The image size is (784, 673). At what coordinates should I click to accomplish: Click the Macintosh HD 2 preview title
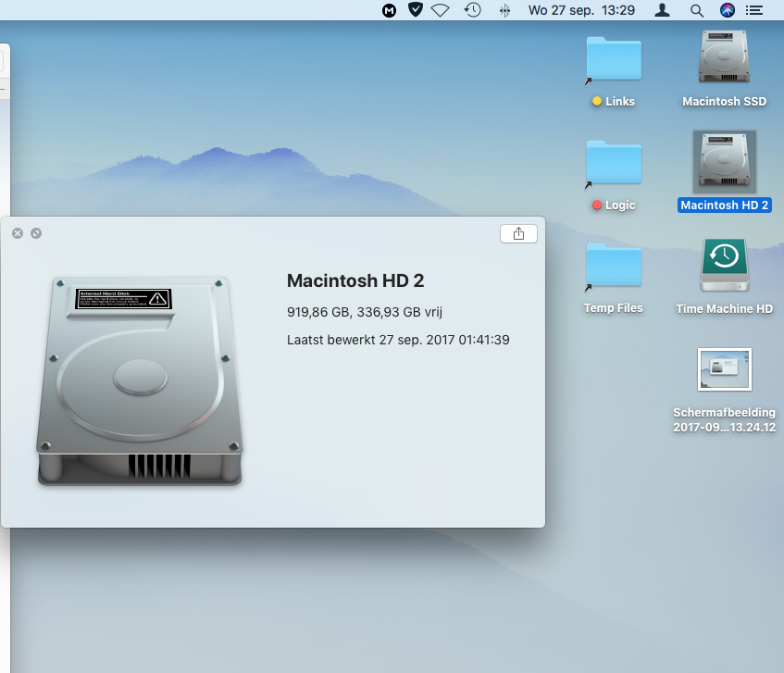tap(355, 281)
